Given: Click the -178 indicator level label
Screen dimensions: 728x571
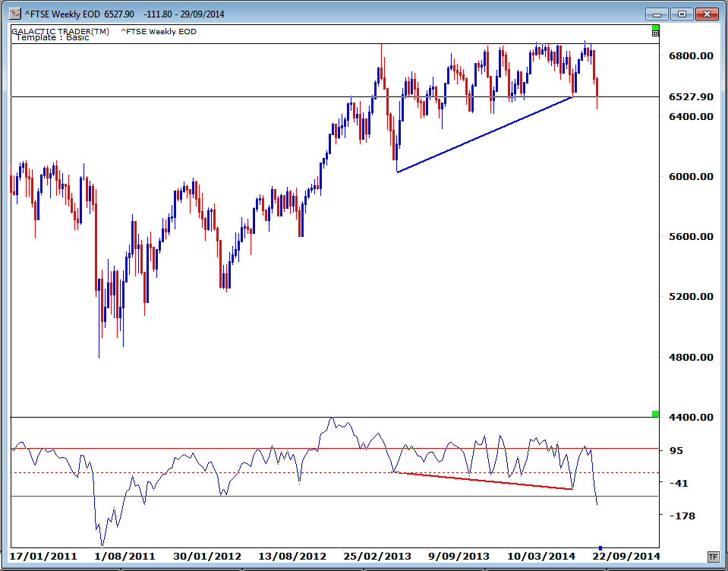Looking at the screenshot, I should tap(682, 516).
